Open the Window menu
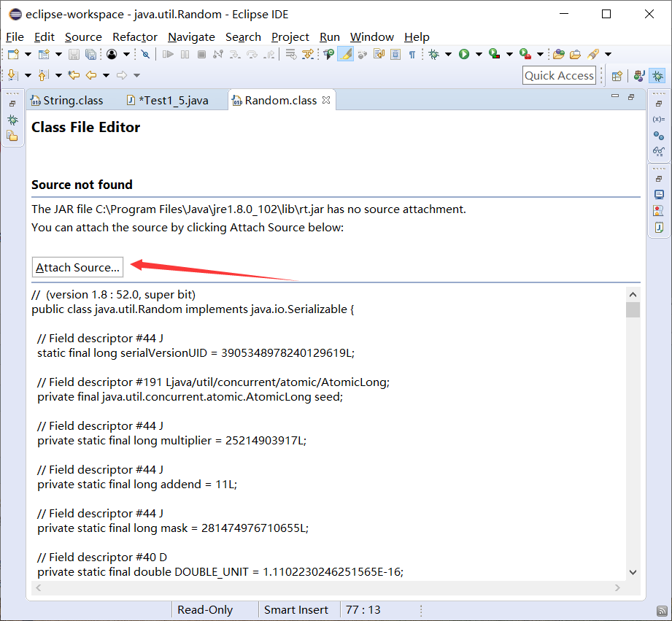The image size is (672, 621). pos(371,37)
